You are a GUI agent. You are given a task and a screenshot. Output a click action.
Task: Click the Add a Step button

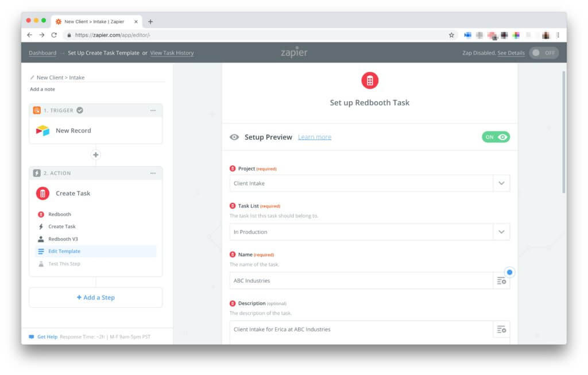click(95, 297)
